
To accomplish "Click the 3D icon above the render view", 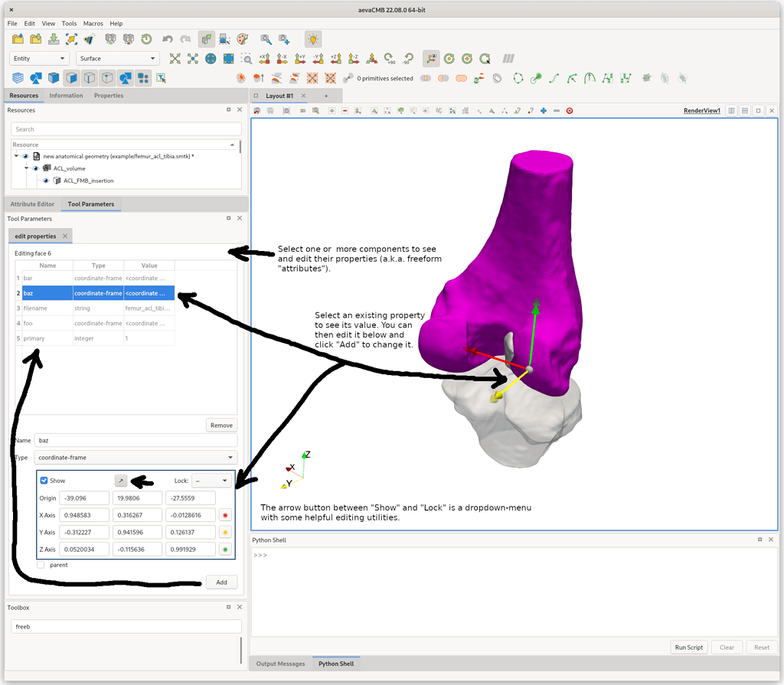I will (302, 110).
